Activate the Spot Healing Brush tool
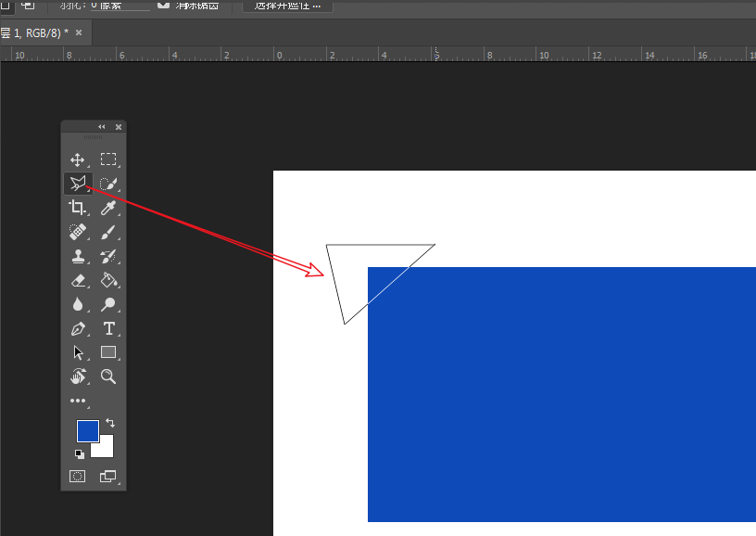Viewport: 756px width, 536px height. tap(78, 232)
